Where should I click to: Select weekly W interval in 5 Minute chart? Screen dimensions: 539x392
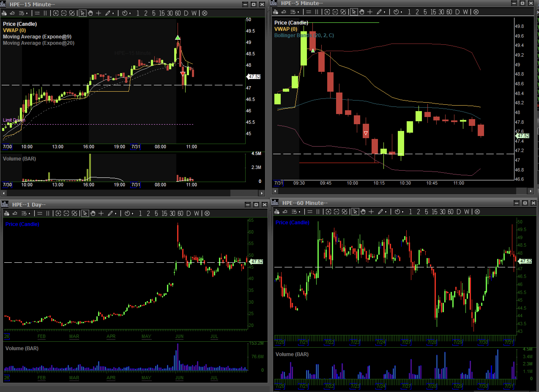(x=465, y=12)
